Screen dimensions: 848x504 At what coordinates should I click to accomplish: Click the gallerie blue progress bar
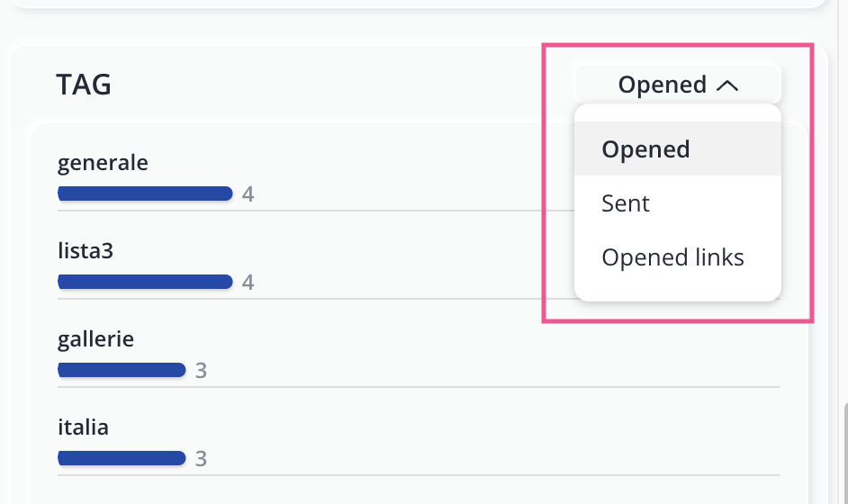(x=122, y=369)
